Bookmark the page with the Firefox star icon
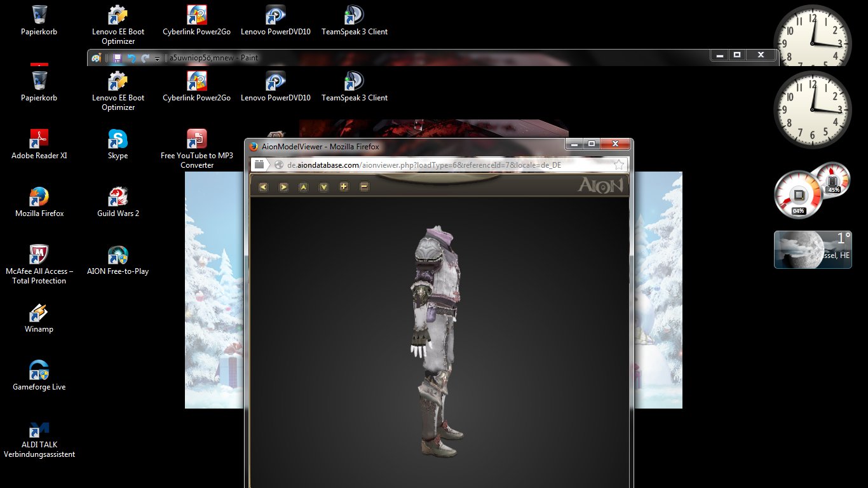 pos(618,165)
